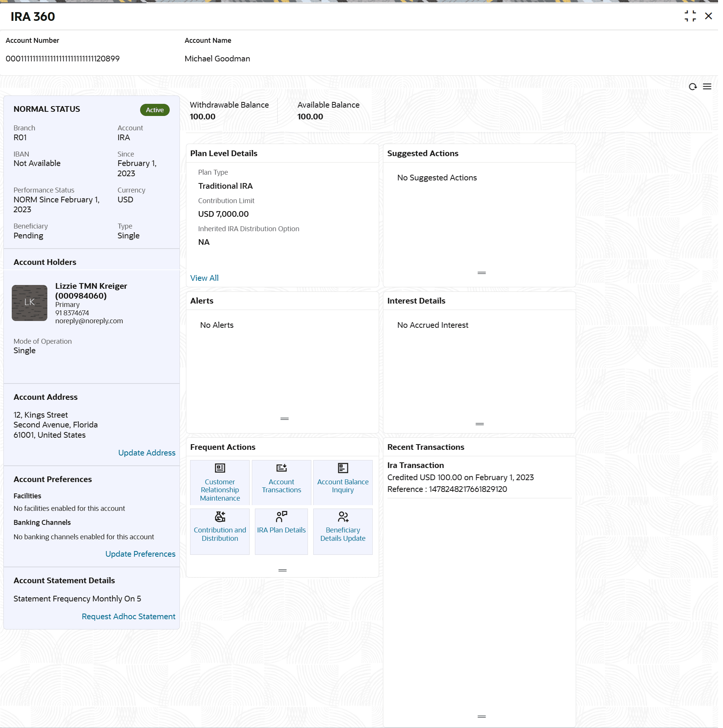
Task: Click the Beneficiary status Pending
Action: tap(28, 236)
